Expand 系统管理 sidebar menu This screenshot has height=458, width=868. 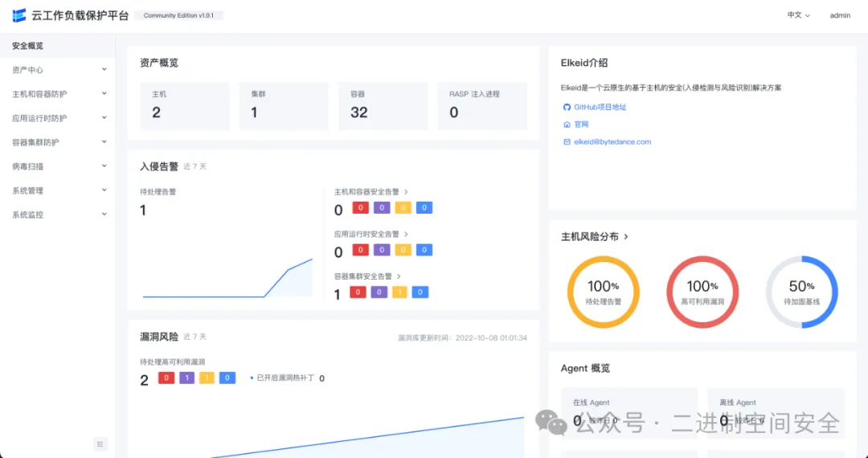56,190
